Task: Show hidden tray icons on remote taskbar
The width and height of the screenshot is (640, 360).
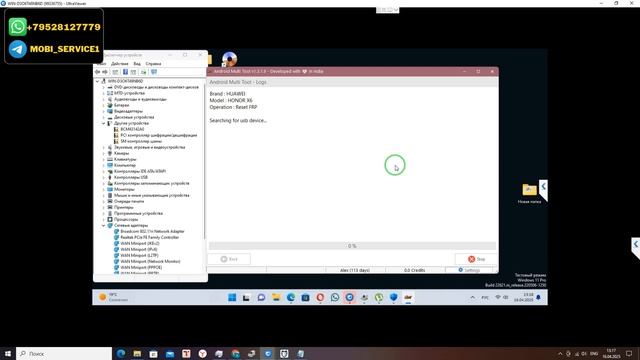Action: click(473, 298)
